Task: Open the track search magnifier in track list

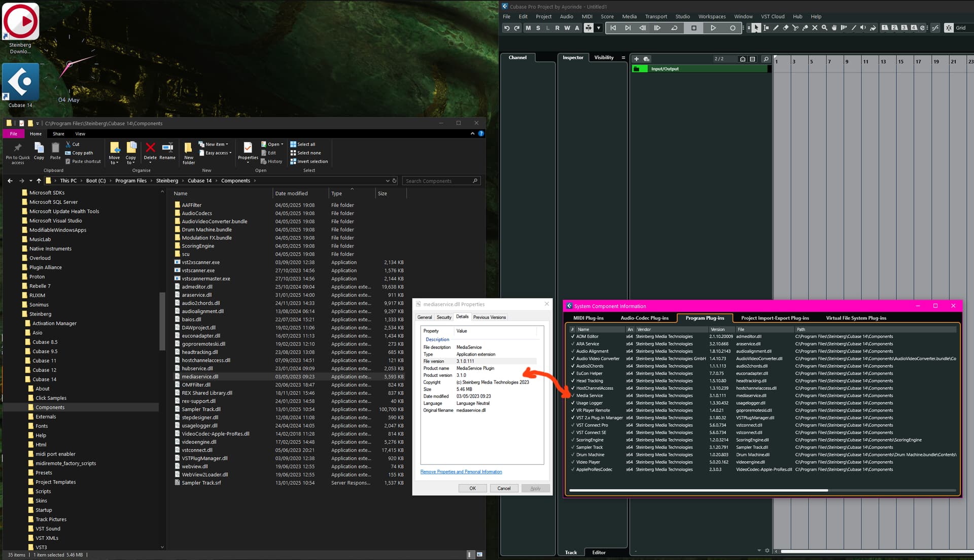Action: 766,59
